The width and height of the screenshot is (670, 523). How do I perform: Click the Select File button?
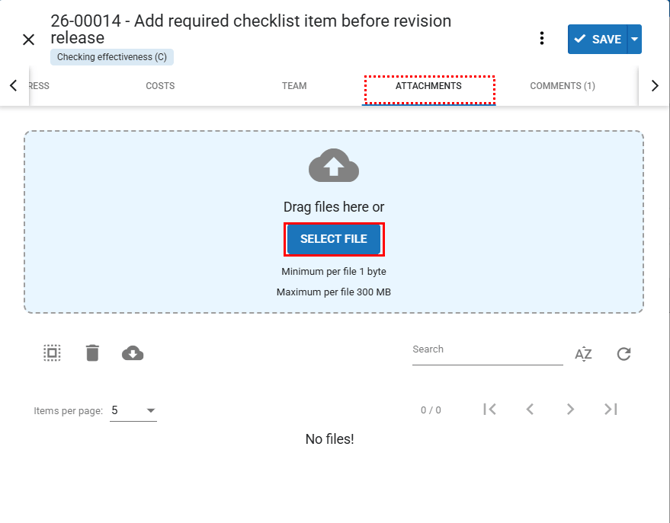(x=334, y=239)
